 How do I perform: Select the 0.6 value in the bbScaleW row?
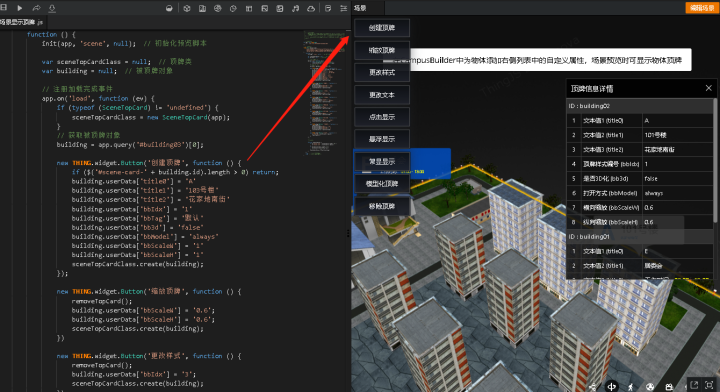click(677, 207)
